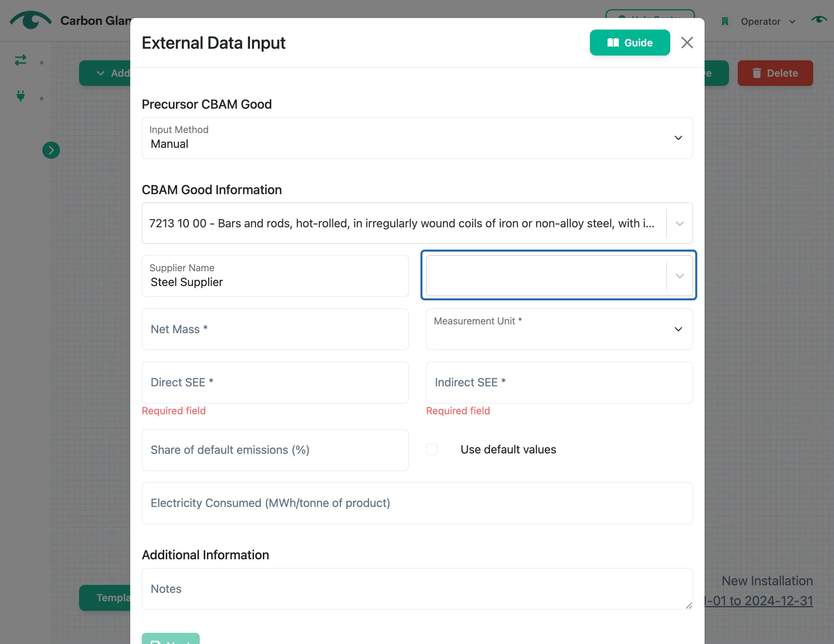Screen dimensions: 834x644
Task: Expand the CBAM good 7213 10 00 selector
Action: [417, 223]
